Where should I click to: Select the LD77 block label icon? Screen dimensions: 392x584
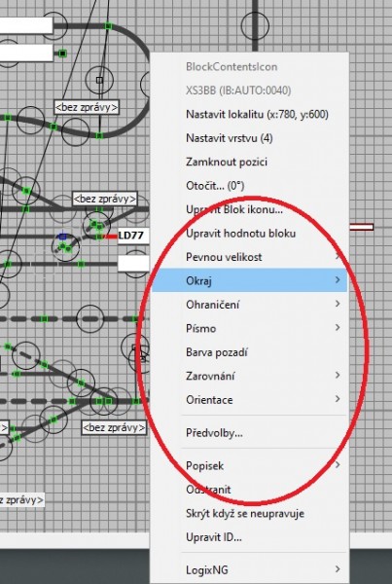[x=133, y=236]
